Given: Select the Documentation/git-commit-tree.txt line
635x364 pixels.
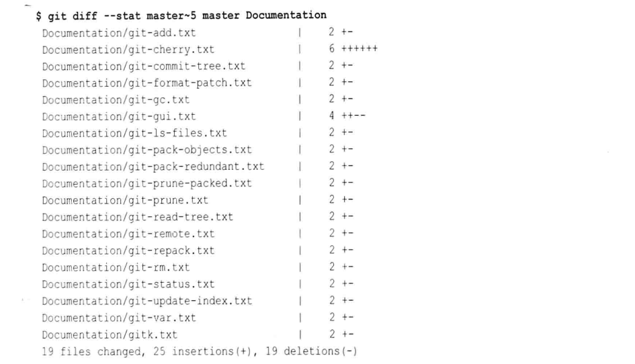Looking at the screenshot, I should click(x=198, y=66).
